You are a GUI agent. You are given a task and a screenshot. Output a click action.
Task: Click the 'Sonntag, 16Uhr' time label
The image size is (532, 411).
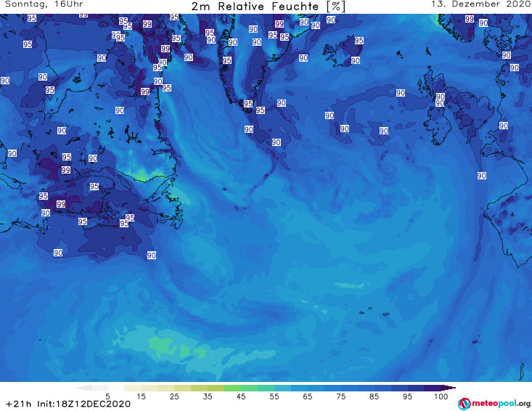[44, 4]
